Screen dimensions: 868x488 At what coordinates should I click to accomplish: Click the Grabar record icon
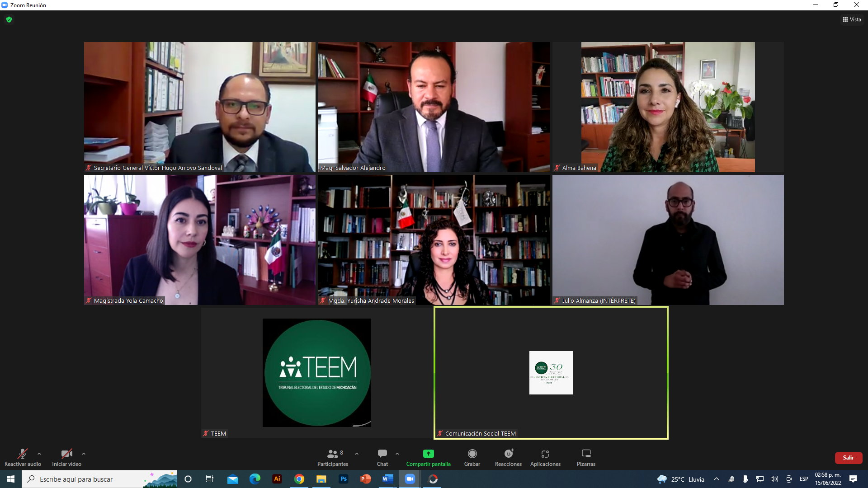[472, 454]
